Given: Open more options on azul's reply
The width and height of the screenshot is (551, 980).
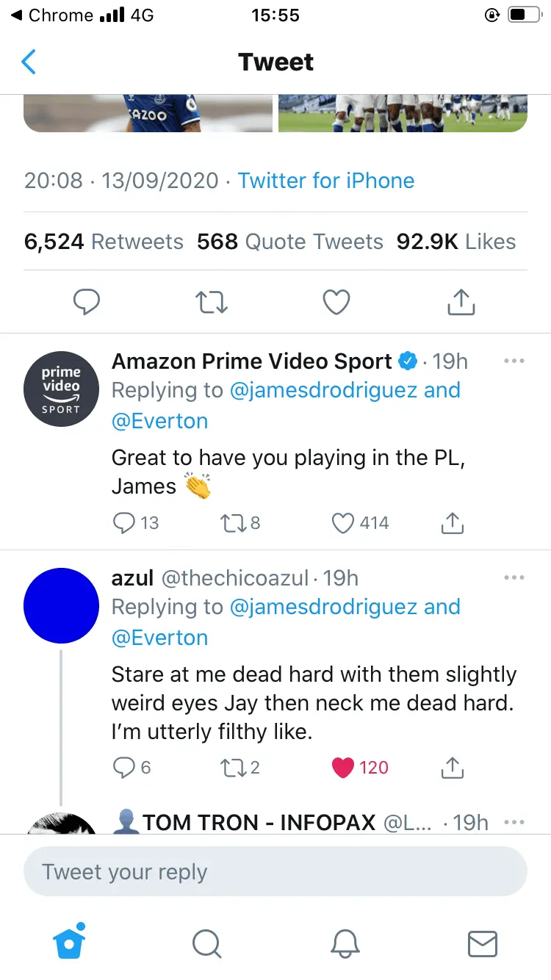Looking at the screenshot, I should click(x=514, y=578).
